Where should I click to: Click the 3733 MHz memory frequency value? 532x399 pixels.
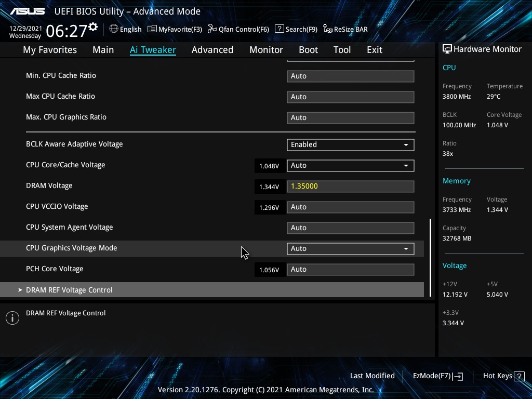pos(457,210)
